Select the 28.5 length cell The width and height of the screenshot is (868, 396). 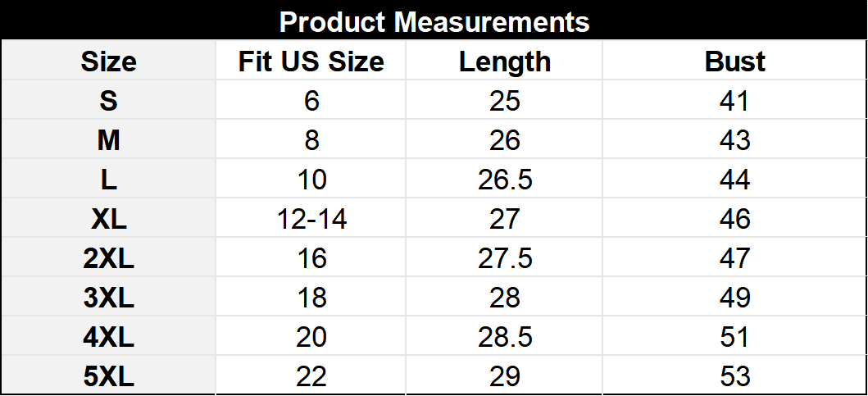coord(504,337)
